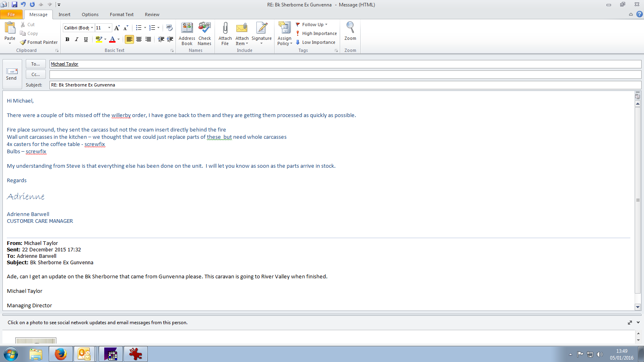Image resolution: width=644 pixels, height=362 pixels.
Task: Open Firefox from the taskbar
Action: pos(61,354)
